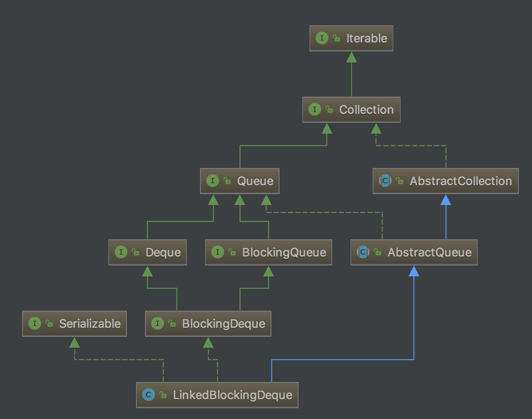Screen dimensions: 532x419
Task: Click the green interface icon beside Queue
Action: pyautogui.click(x=212, y=181)
